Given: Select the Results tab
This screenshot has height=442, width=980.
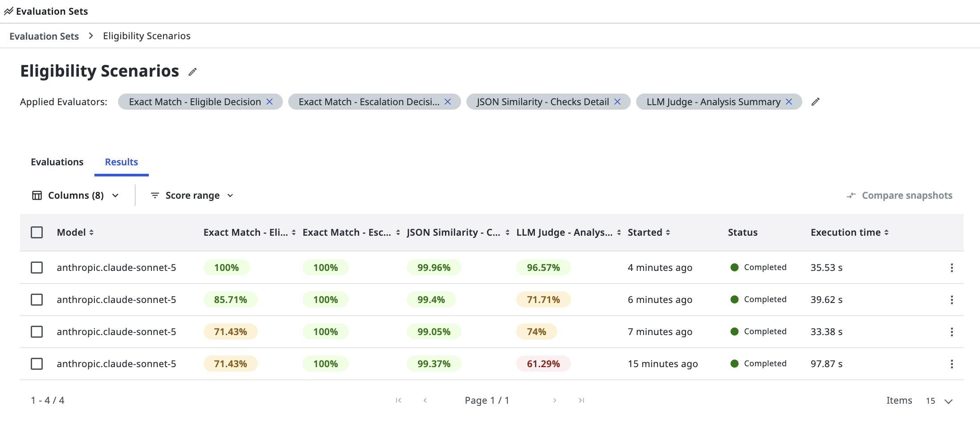Looking at the screenshot, I should click(122, 162).
